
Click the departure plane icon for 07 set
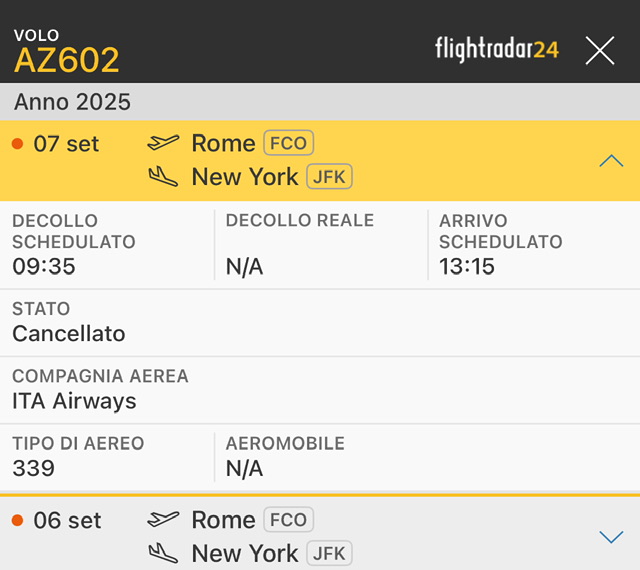163,143
